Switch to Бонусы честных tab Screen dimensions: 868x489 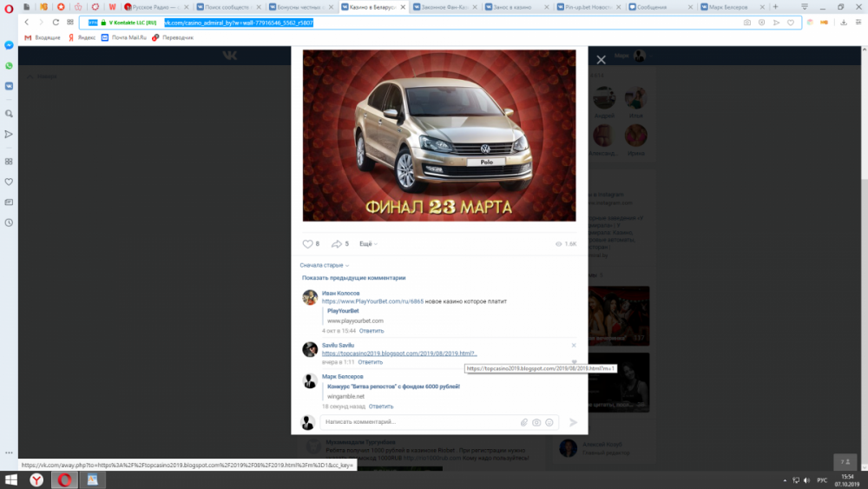pos(301,7)
